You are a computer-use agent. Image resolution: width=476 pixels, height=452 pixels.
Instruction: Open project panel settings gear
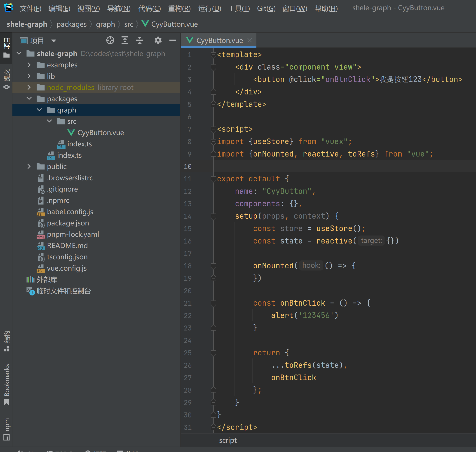click(158, 40)
